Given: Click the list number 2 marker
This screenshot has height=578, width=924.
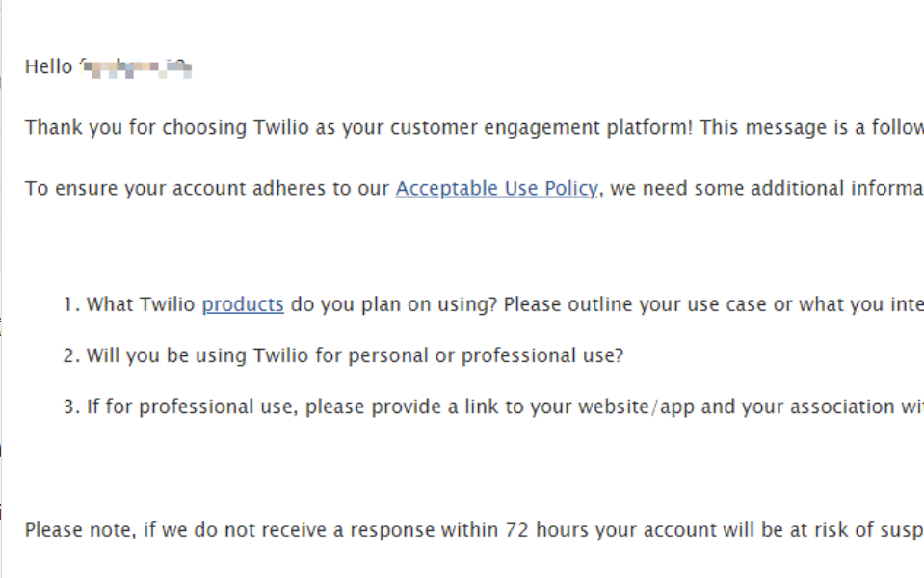Looking at the screenshot, I should [x=69, y=356].
